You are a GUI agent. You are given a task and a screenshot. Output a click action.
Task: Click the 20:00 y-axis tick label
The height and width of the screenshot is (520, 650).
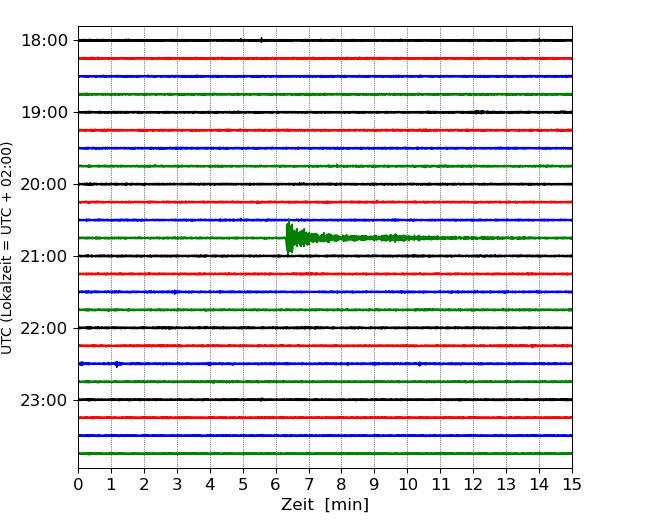[x=44, y=185]
